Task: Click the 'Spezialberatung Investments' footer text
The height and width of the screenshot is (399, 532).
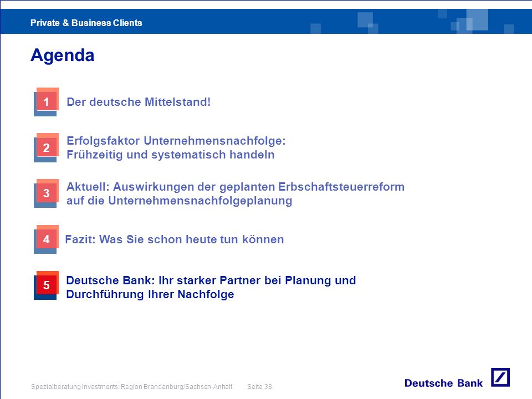Action: click(132, 386)
